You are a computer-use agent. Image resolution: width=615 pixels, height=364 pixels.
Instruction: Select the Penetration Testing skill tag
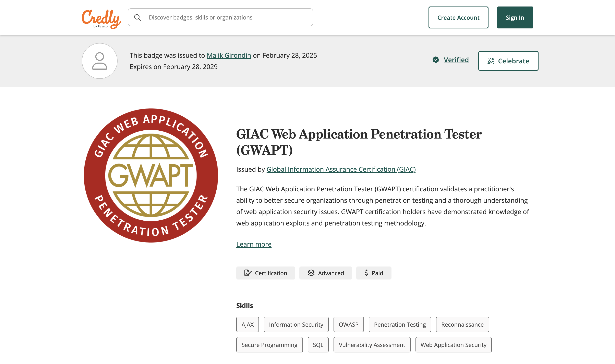400,324
